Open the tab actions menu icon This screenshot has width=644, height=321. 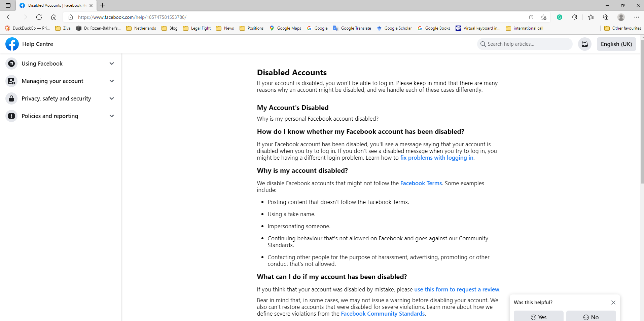8,5
